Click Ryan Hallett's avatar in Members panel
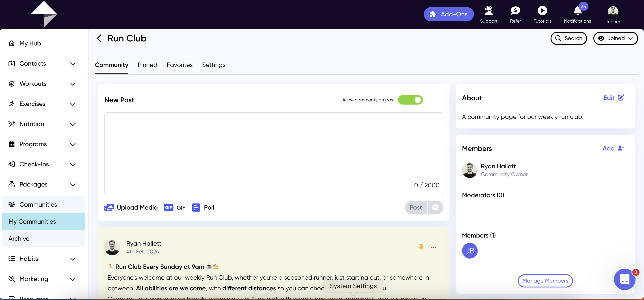Image resolution: width=644 pixels, height=300 pixels. pyautogui.click(x=470, y=170)
